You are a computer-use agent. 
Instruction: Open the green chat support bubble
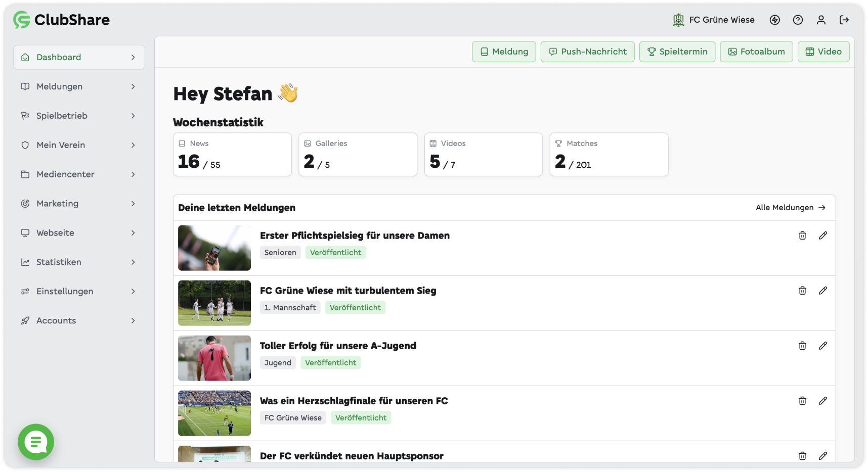click(x=36, y=442)
